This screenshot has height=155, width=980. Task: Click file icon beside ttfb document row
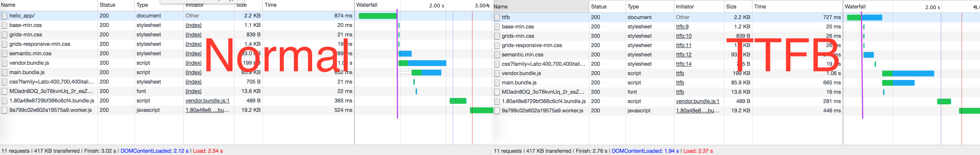point(497,18)
